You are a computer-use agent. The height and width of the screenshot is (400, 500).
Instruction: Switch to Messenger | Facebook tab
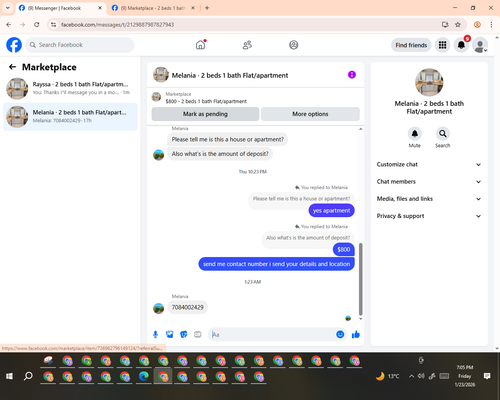(60, 8)
